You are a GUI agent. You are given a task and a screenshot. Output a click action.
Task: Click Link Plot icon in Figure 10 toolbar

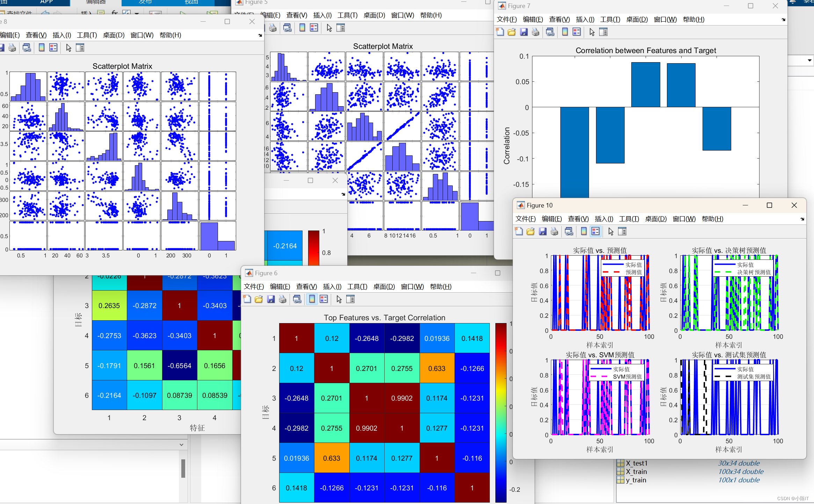click(x=569, y=232)
